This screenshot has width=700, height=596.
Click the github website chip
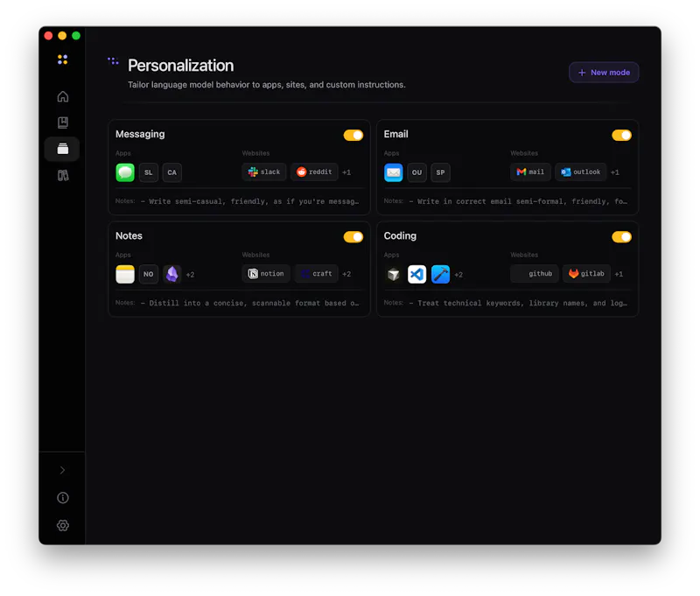(535, 274)
